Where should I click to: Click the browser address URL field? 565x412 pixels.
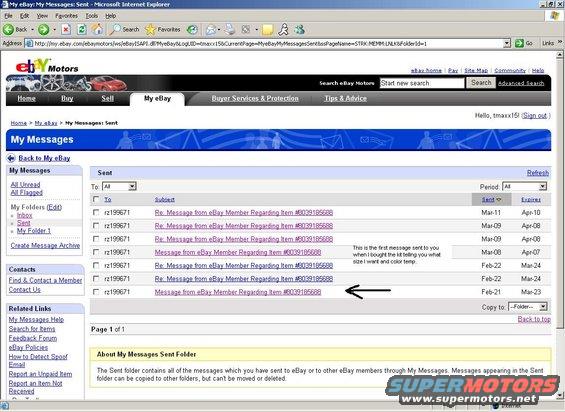click(268, 44)
